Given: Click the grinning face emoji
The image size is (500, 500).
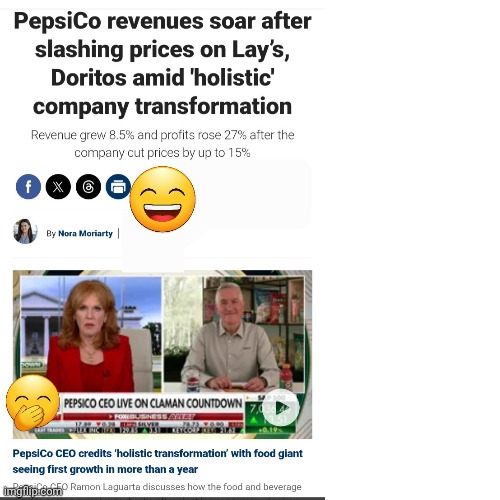Looking at the screenshot, I should coord(162,199).
